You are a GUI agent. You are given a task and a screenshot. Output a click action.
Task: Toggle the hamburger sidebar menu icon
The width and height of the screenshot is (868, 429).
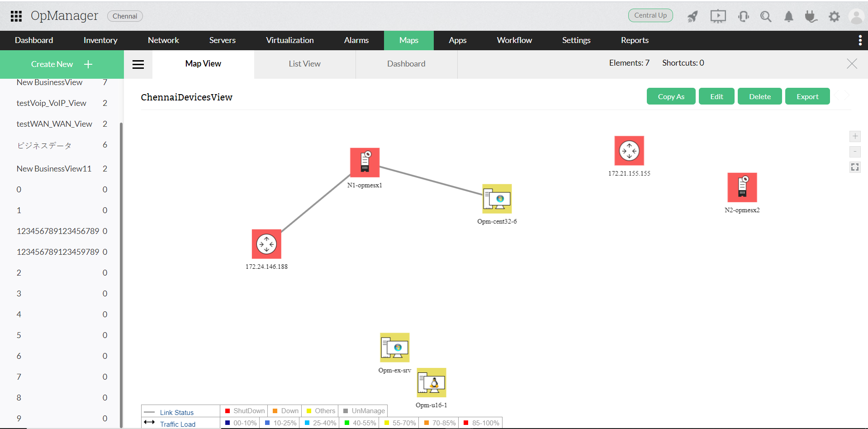[x=138, y=64]
